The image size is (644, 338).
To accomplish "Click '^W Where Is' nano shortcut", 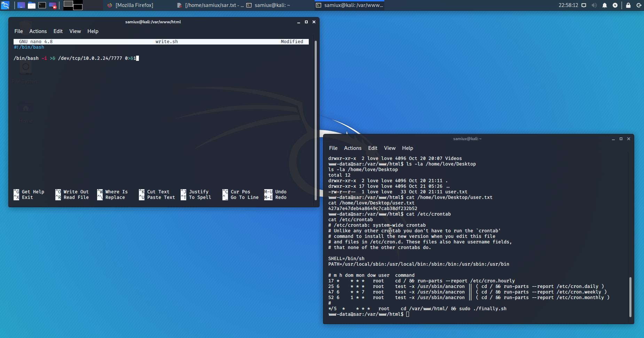I will [x=112, y=192].
